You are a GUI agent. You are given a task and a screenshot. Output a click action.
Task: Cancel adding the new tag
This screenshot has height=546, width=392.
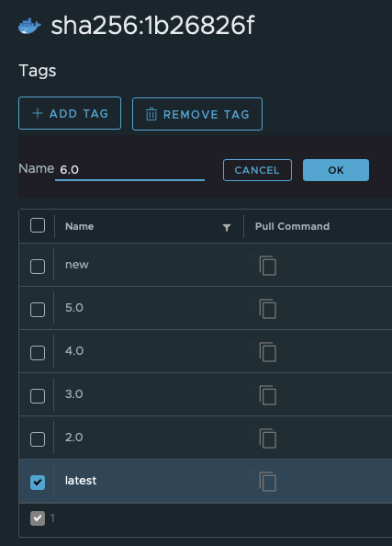[x=257, y=170]
